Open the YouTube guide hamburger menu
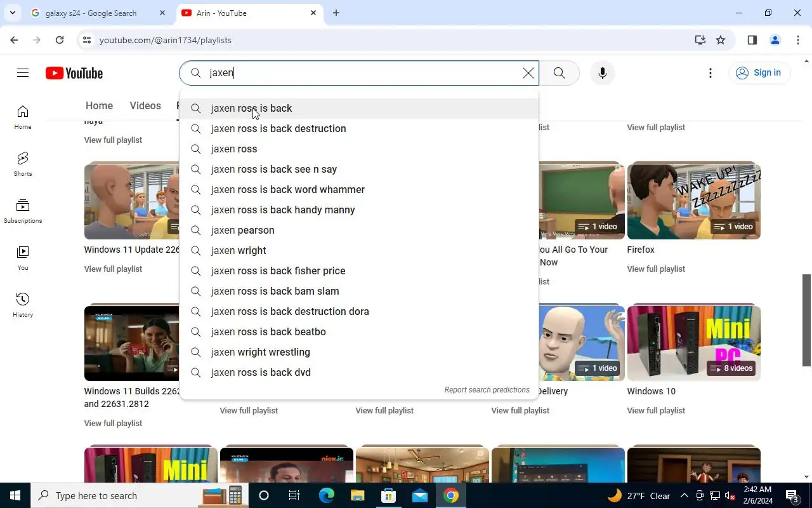Viewport: 812px width, 508px height. pyautogui.click(x=23, y=73)
